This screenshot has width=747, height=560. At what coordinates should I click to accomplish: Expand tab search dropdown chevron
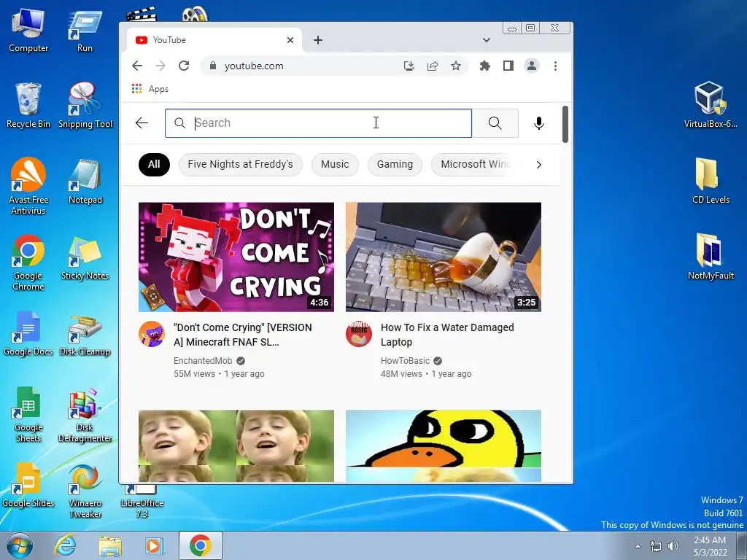click(x=487, y=40)
